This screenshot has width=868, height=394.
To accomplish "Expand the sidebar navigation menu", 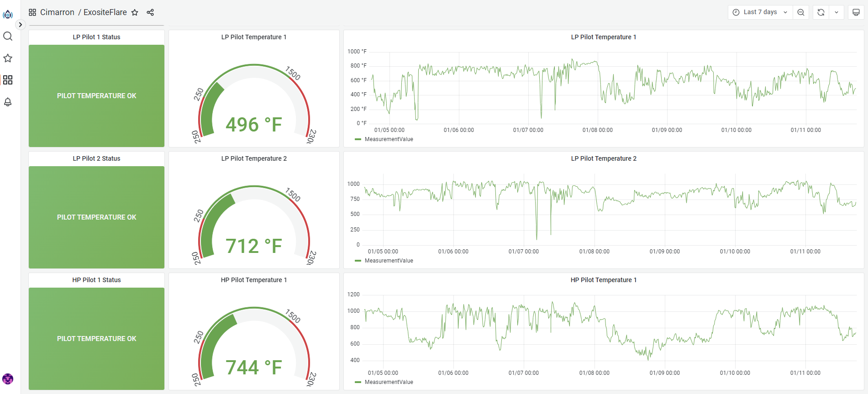I will (x=20, y=25).
